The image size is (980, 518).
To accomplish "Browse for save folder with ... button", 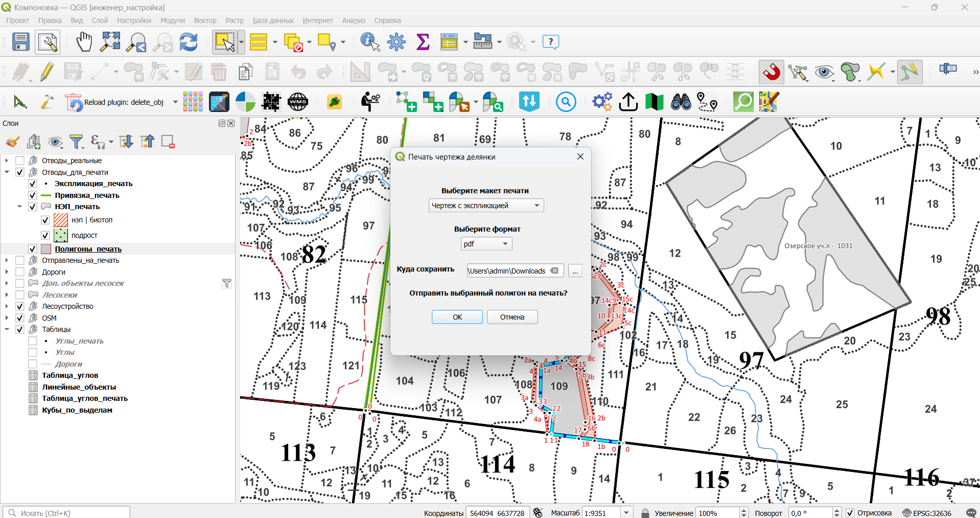I will [x=575, y=271].
